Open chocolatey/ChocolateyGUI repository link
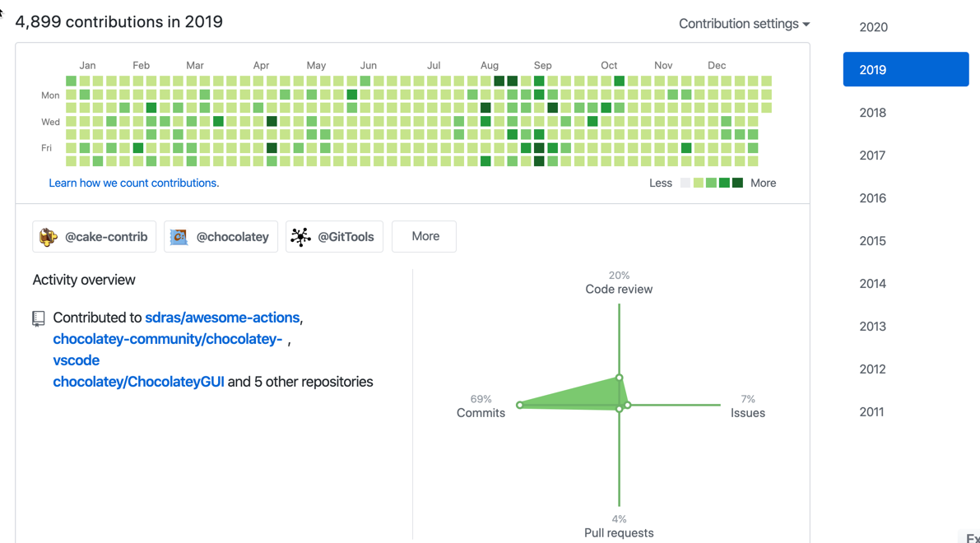This screenshot has width=980, height=543. tap(138, 382)
